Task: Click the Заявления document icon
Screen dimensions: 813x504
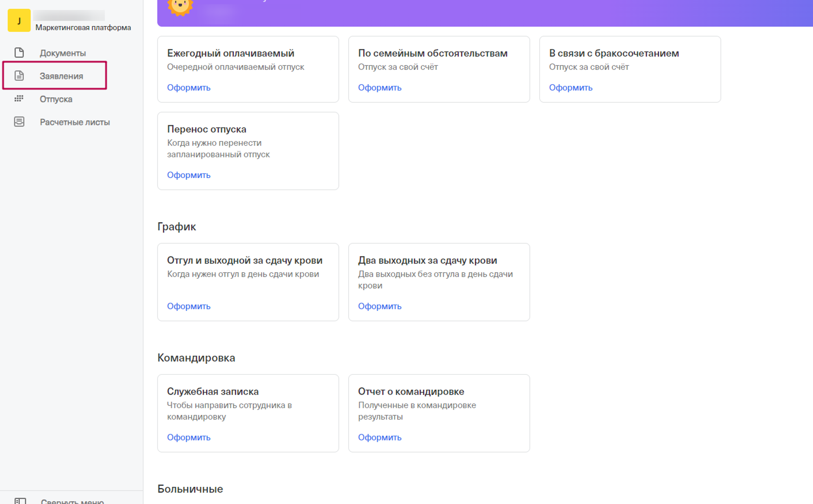Action: (x=19, y=76)
